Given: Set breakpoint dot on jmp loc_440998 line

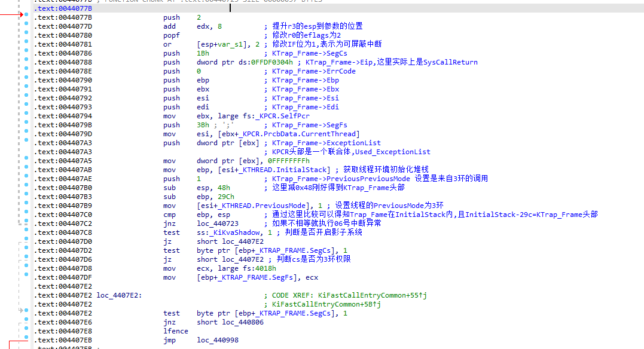Looking at the screenshot, I should coord(26,340).
